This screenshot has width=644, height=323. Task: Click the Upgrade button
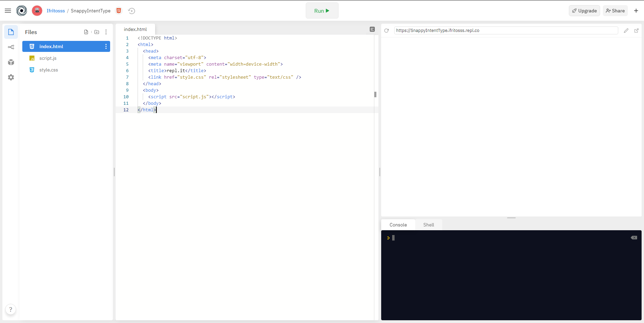[x=584, y=11]
